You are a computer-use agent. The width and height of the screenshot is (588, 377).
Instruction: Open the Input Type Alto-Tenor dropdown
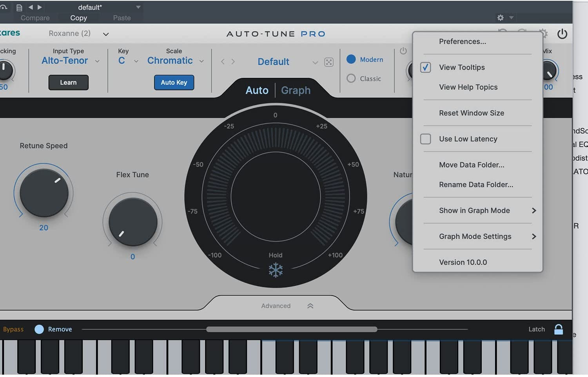(x=71, y=61)
